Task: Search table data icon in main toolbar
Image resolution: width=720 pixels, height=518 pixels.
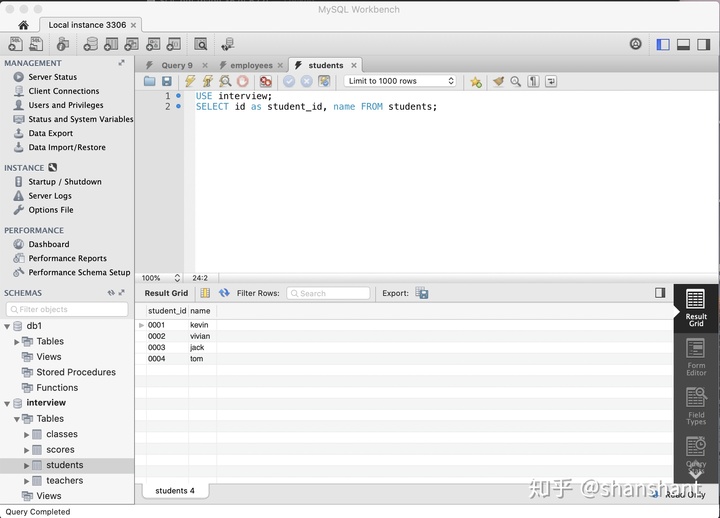Action: coord(201,44)
